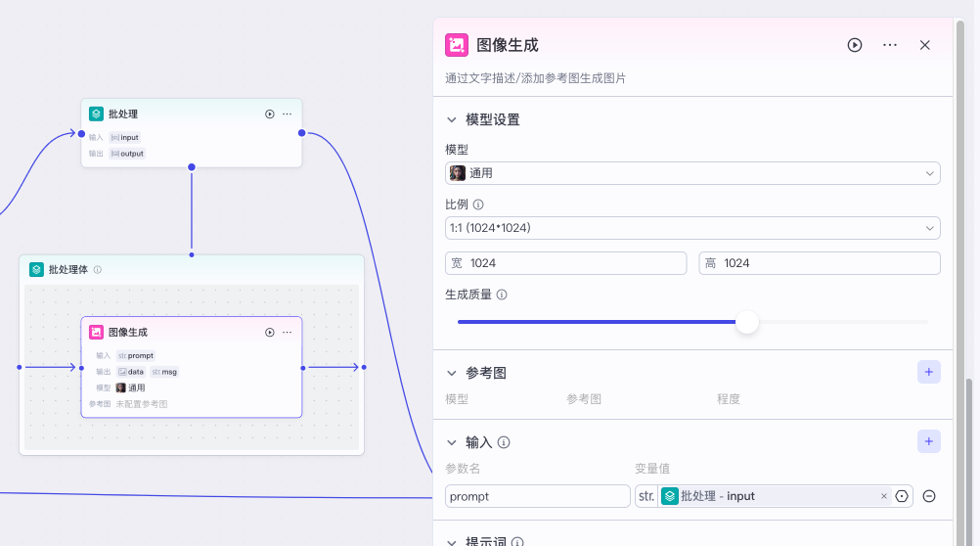This screenshot has width=980, height=546.
Task: Close the 图像生成 settings panel
Action: (925, 45)
